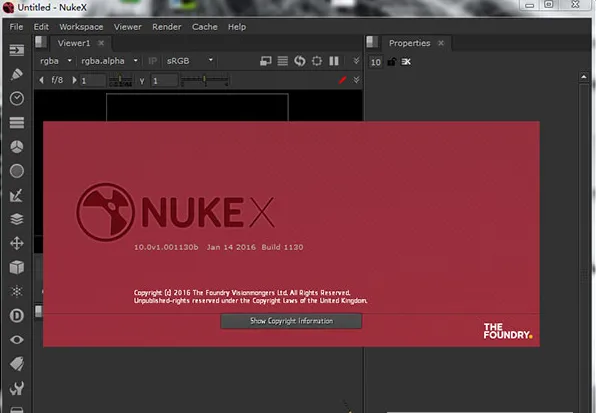This screenshot has width=596, height=413.
Task: Click the clear all properties panels icon
Action: 406,62
